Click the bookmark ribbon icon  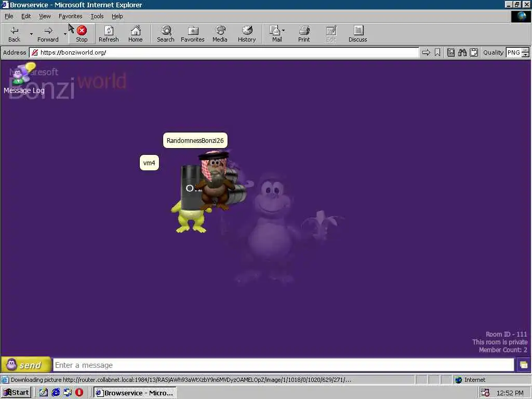point(437,52)
